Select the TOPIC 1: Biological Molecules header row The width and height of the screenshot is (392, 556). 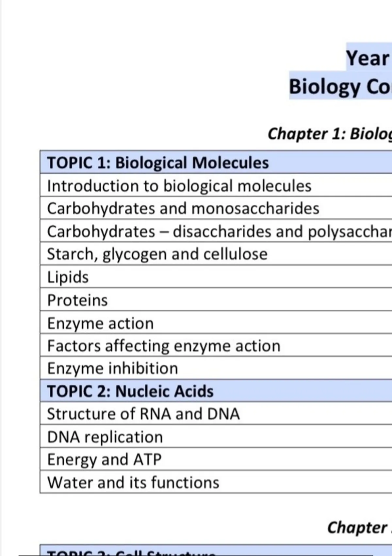coord(158,163)
